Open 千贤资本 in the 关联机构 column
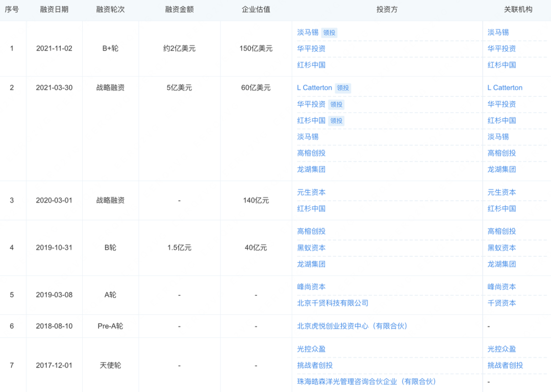The width and height of the screenshot is (551, 392). [x=503, y=303]
